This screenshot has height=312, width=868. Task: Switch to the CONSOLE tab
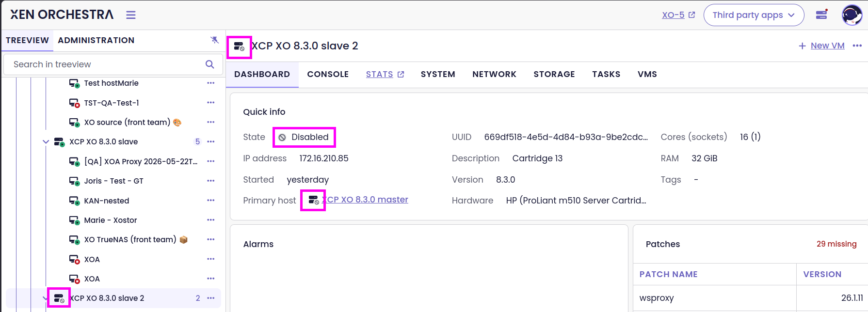click(328, 74)
